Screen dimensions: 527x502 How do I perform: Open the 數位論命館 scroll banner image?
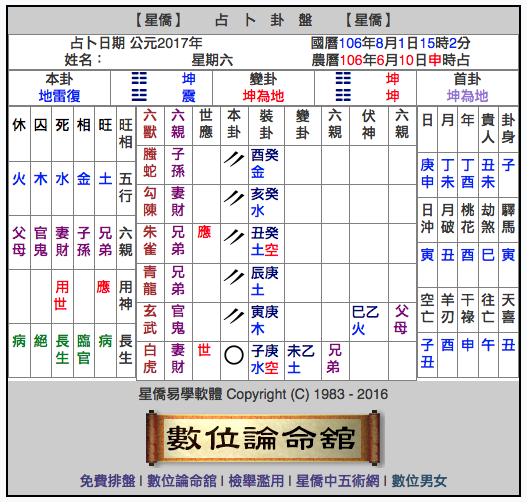pos(264,438)
